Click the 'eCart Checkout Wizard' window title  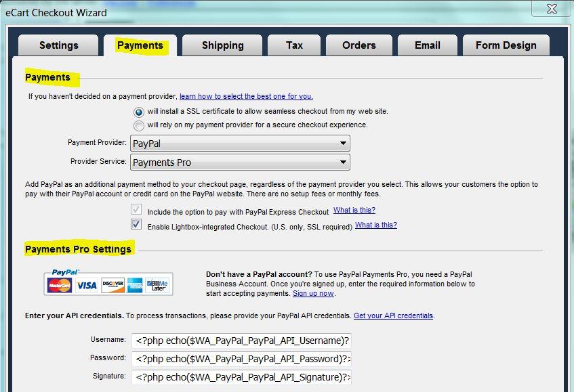pyautogui.click(x=56, y=13)
